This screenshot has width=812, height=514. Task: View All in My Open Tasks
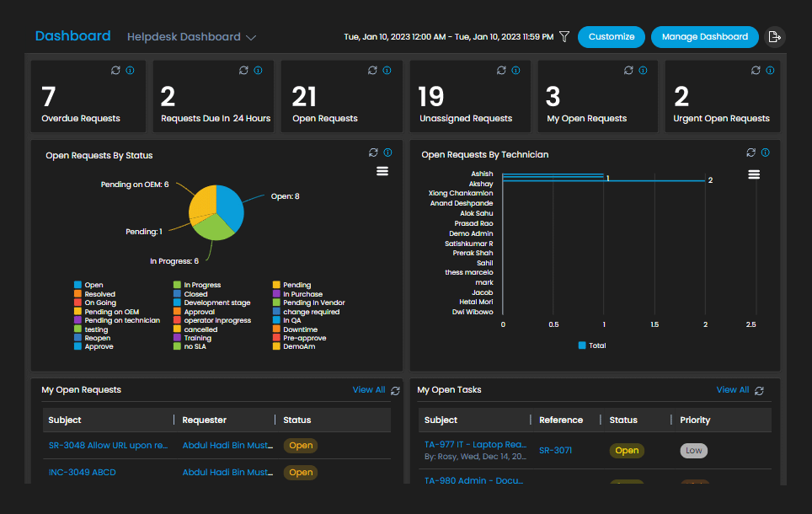coord(732,389)
